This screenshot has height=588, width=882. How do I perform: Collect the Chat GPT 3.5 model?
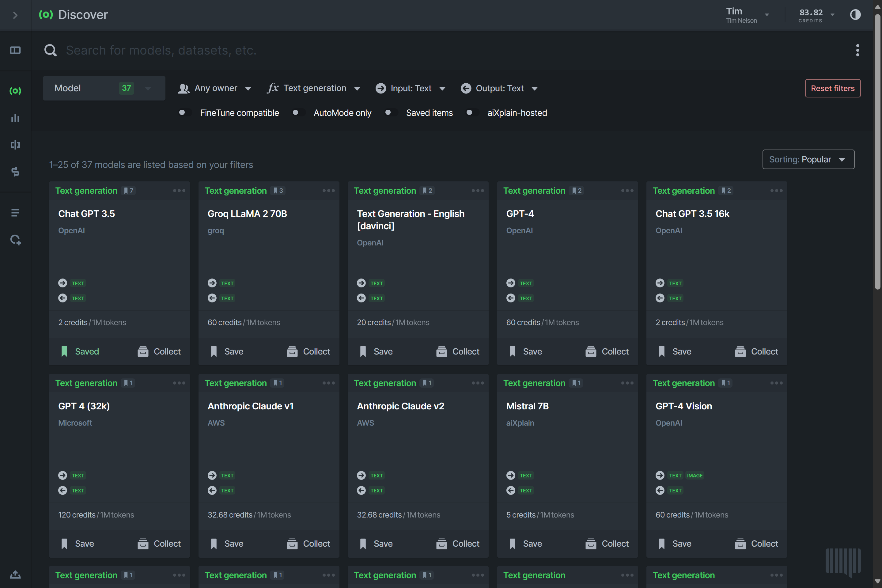tap(159, 351)
